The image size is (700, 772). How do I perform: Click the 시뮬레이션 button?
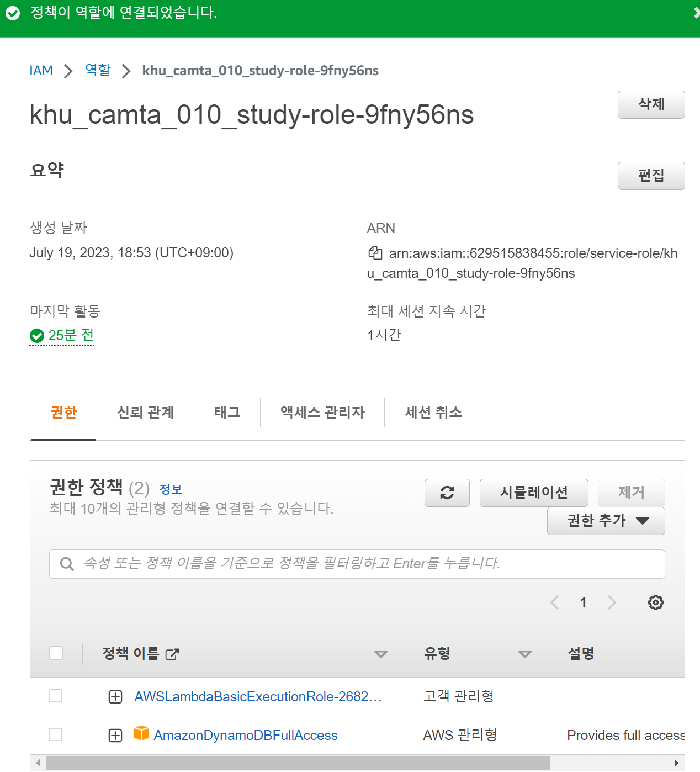[x=534, y=493]
